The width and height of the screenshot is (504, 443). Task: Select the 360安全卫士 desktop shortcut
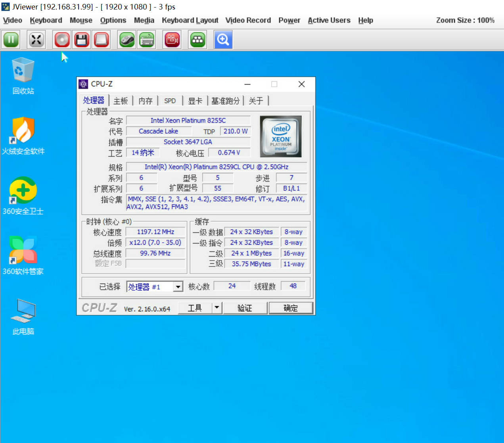(x=23, y=196)
